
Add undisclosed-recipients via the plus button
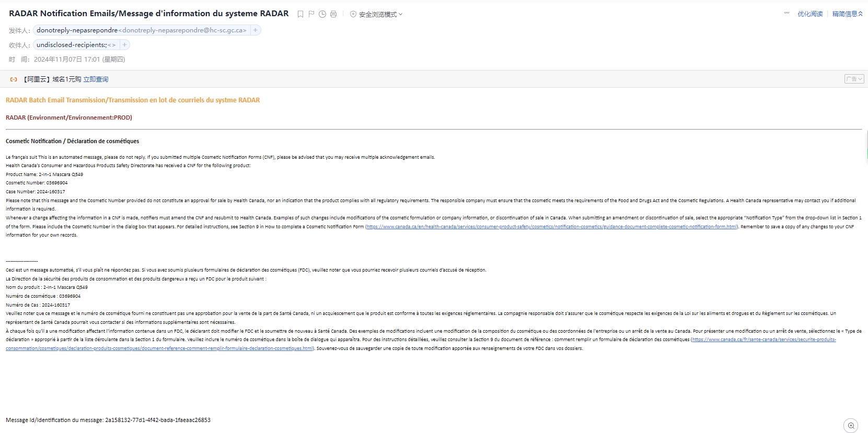tap(124, 45)
